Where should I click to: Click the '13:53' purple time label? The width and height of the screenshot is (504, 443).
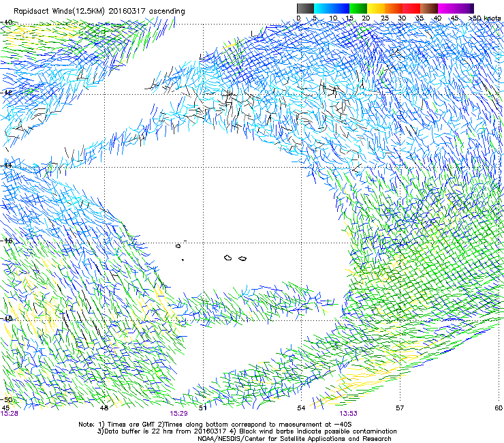click(x=349, y=414)
